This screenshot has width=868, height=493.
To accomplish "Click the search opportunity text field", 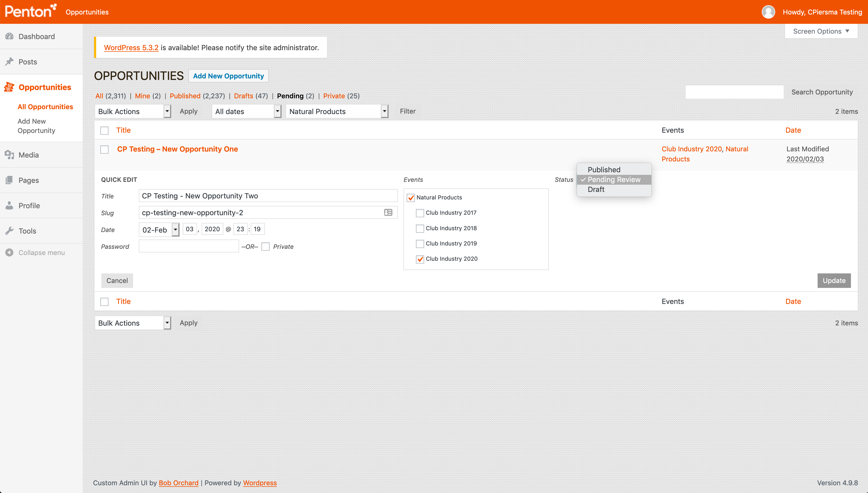I will [x=734, y=92].
